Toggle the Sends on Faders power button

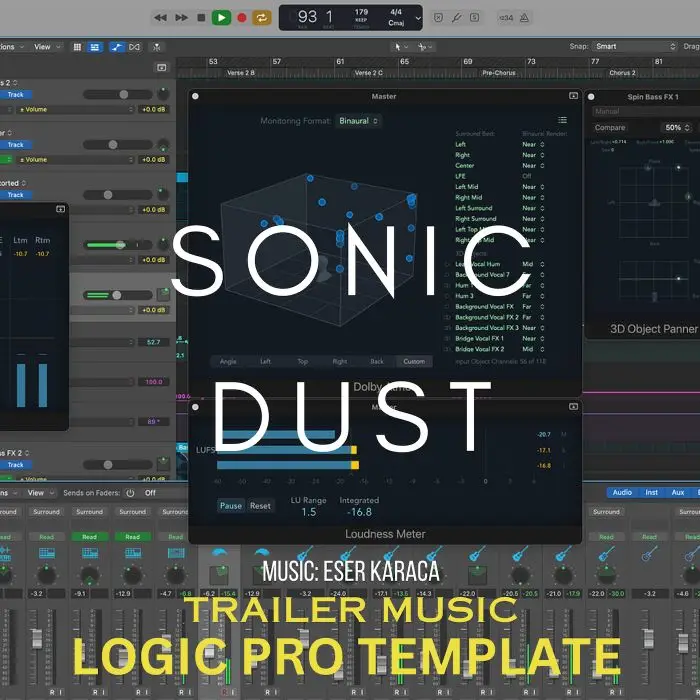[x=130, y=493]
